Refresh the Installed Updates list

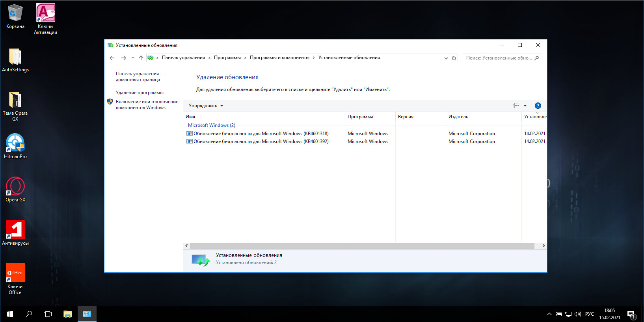point(454,58)
